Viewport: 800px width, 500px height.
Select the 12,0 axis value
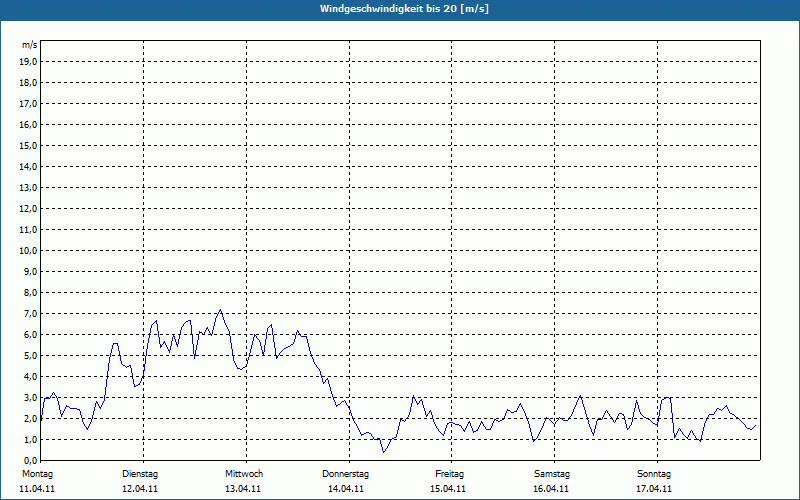(28, 209)
